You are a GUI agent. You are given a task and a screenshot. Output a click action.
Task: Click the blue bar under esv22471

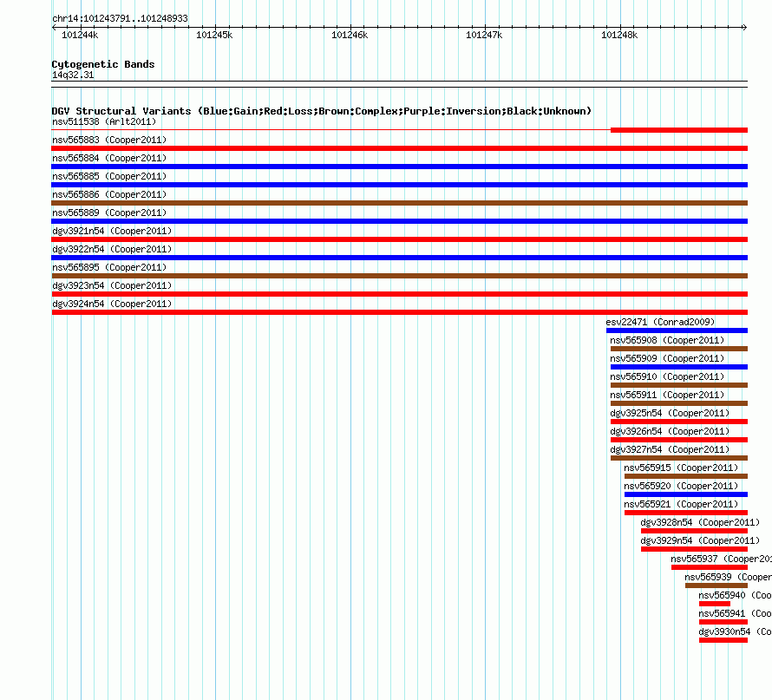click(677, 330)
